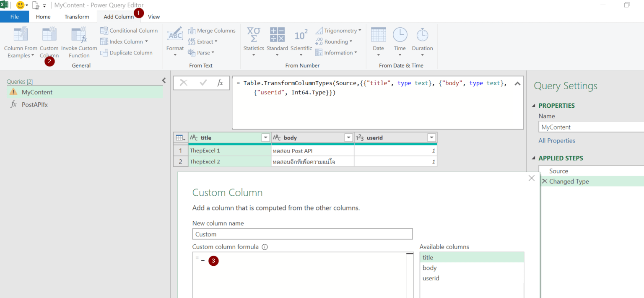Click Invoke Custom Function icon
The width and height of the screenshot is (644, 298).
point(79,35)
